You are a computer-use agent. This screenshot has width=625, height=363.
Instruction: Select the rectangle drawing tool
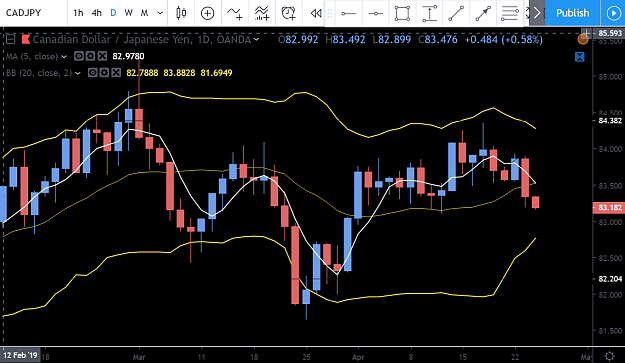pos(402,14)
